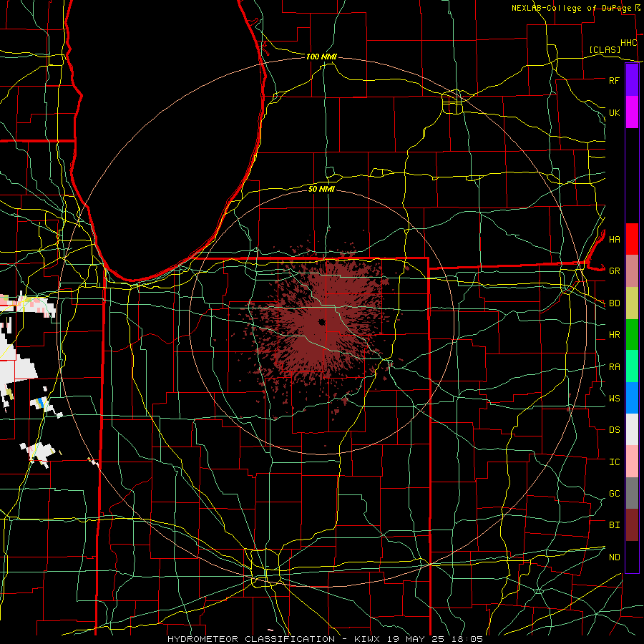Pick the HR green legend swatch
Screen dimensions: 644x644
pos(632,334)
